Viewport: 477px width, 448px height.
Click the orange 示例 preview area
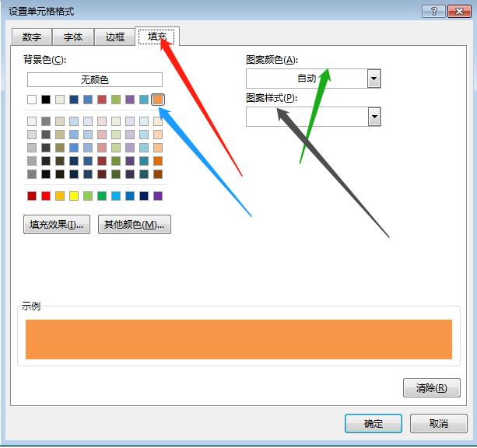(x=238, y=339)
